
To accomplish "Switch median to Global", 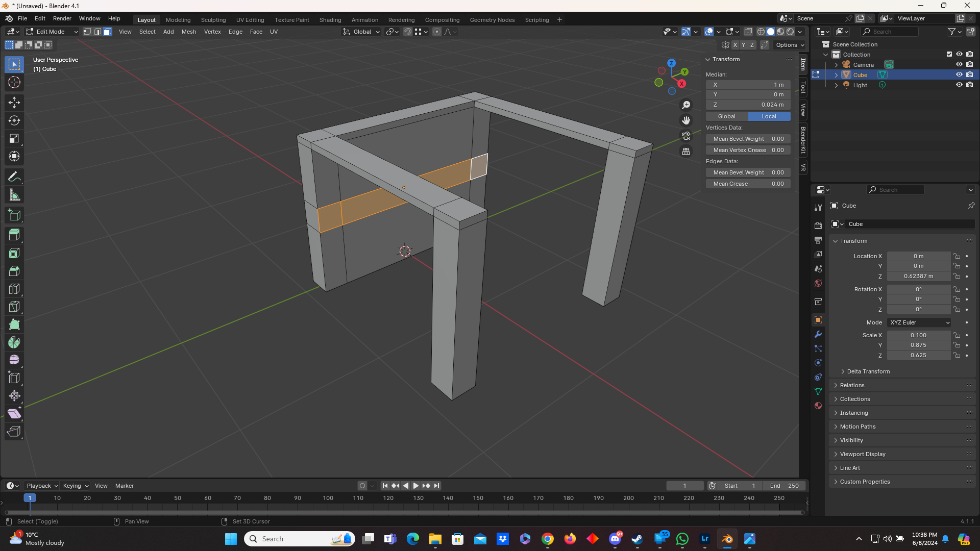I will (x=726, y=116).
